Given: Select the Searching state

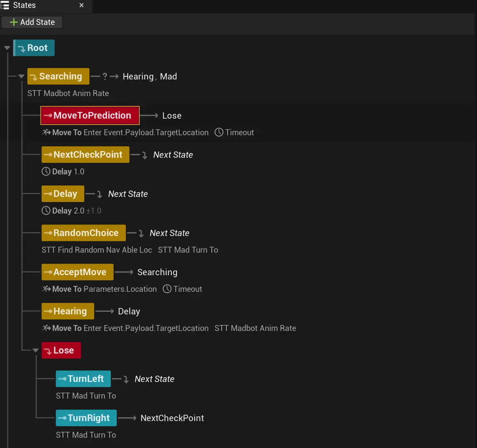Looking at the screenshot, I should click(58, 76).
